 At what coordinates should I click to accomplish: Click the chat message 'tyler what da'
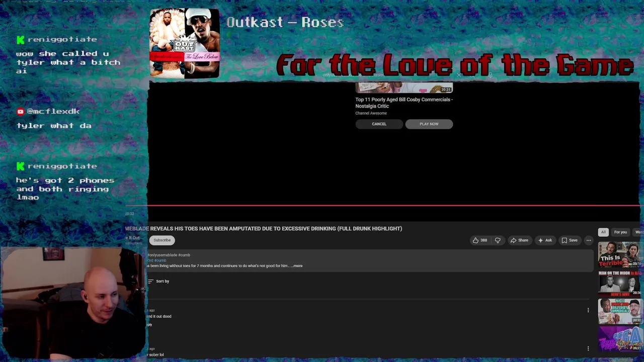pos(54,126)
